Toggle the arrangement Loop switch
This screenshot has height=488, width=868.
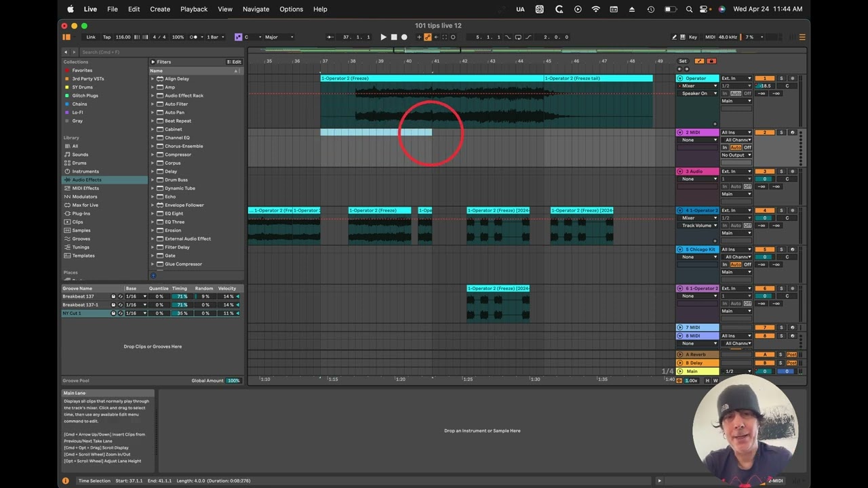(x=518, y=37)
